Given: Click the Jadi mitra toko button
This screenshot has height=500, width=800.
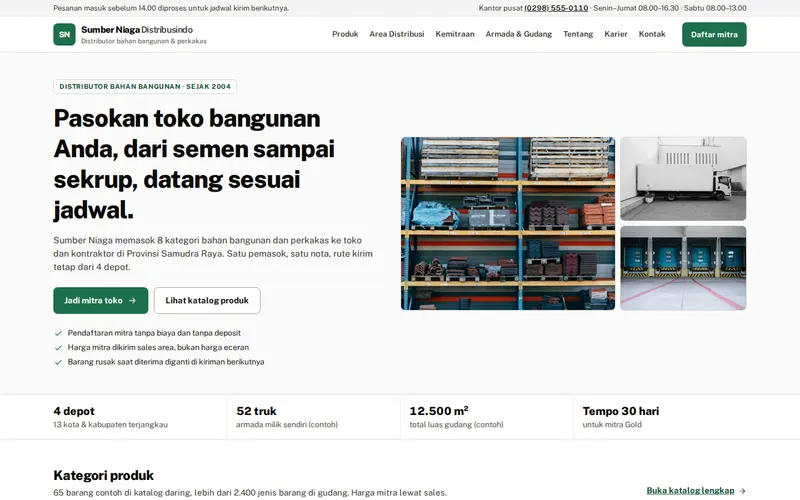Looking at the screenshot, I should tap(101, 301).
